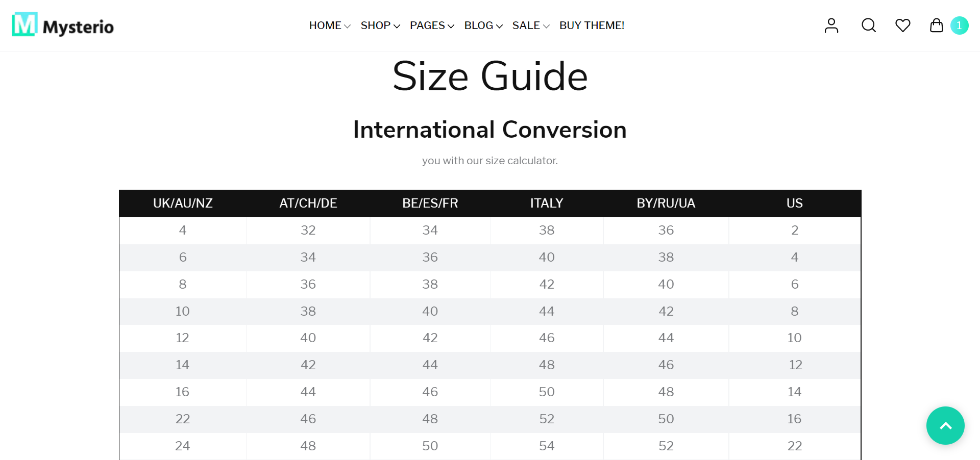Click the BUY THEME! link

point(592,25)
